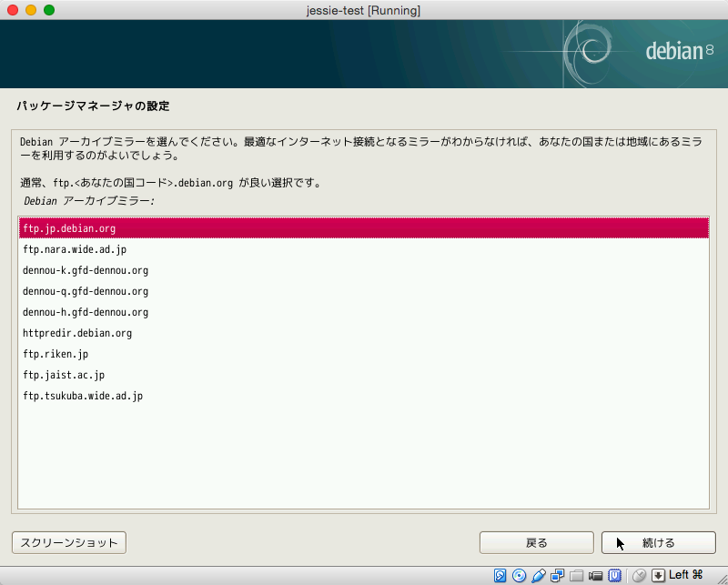Pick dennou-h.gfd-dennou.org as the mirror
Screen dimensions: 728x585
pyautogui.click(x=363, y=312)
